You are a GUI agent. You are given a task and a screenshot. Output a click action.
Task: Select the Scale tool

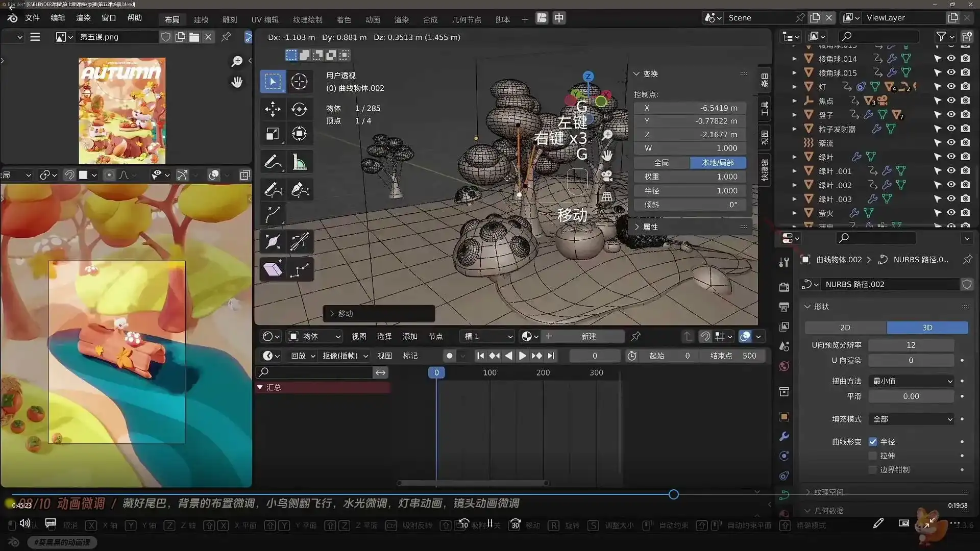[273, 134]
